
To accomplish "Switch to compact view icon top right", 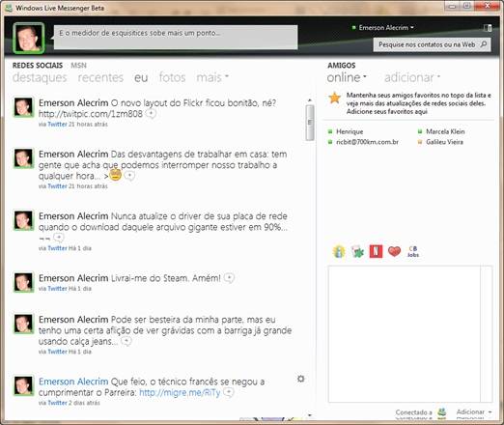I will 488,28.
